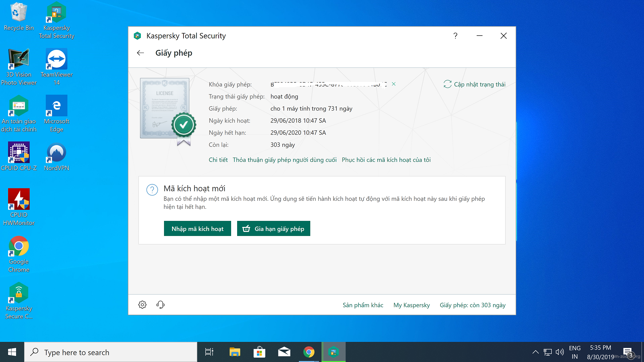This screenshot has height=362, width=644.
Task: Click ENG IN language indicator
Action: (575, 352)
